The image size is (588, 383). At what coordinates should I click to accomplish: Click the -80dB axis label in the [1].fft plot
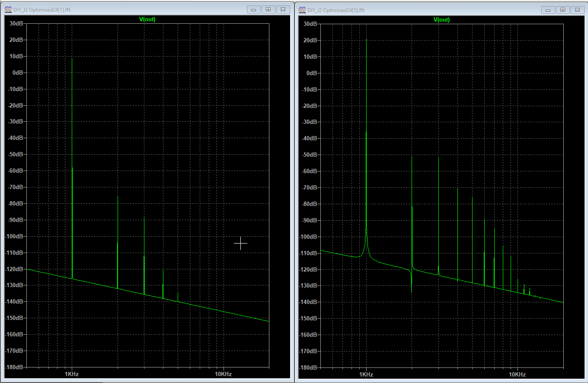click(16, 203)
